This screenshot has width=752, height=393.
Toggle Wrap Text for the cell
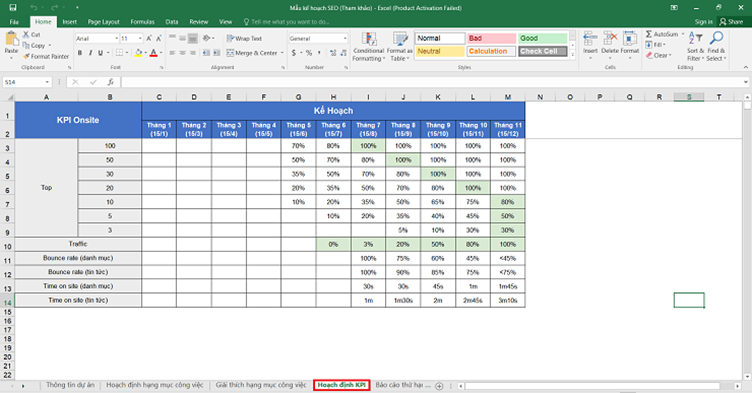tap(244, 38)
